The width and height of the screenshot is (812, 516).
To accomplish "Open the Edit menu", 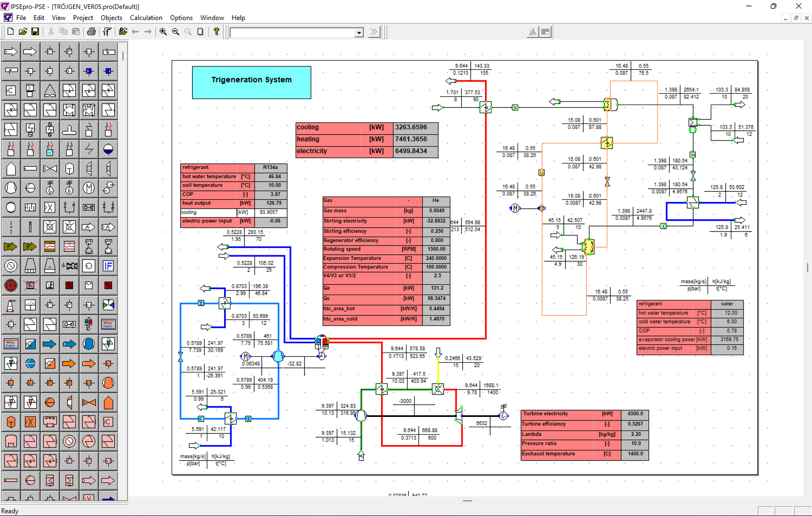I will click(x=39, y=18).
